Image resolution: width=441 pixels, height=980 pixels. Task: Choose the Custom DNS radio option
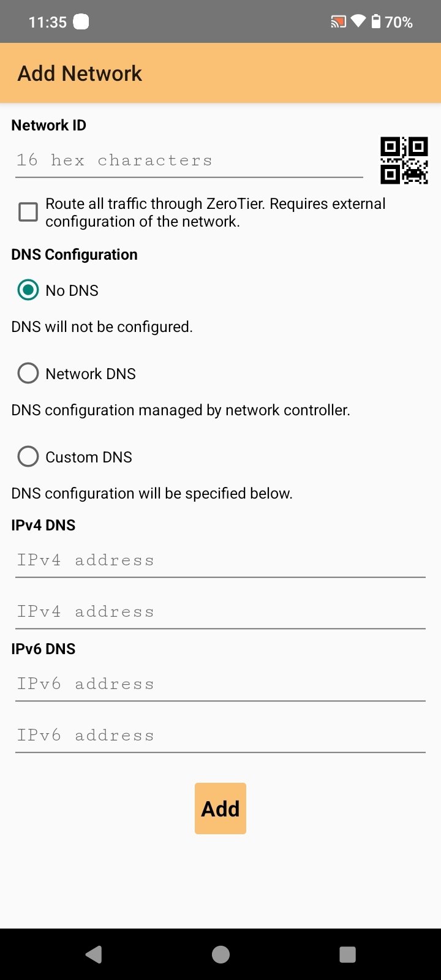[x=28, y=457]
